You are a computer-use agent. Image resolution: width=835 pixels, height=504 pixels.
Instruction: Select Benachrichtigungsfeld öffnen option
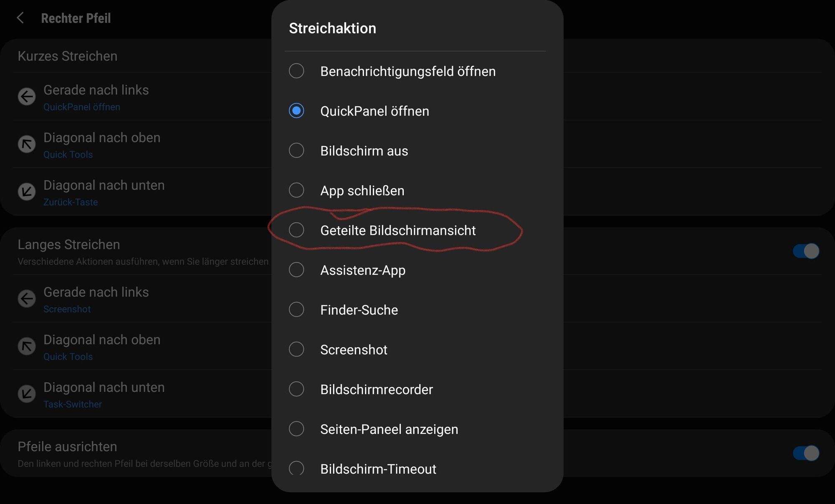296,71
